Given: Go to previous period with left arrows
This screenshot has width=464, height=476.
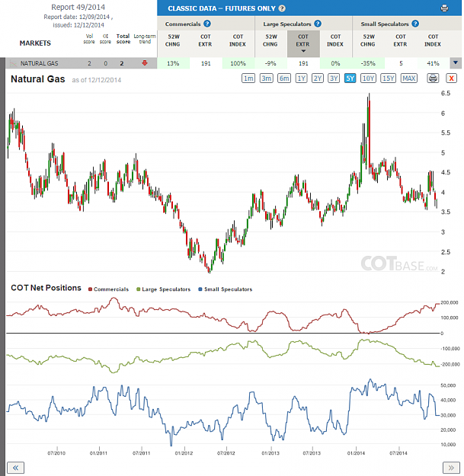Looking at the screenshot, I should 15,468.
